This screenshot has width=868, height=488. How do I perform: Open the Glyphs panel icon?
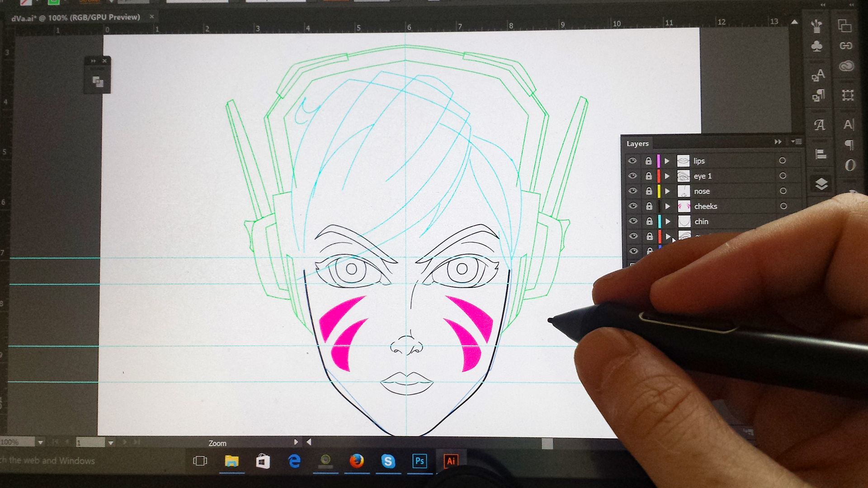(819, 125)
